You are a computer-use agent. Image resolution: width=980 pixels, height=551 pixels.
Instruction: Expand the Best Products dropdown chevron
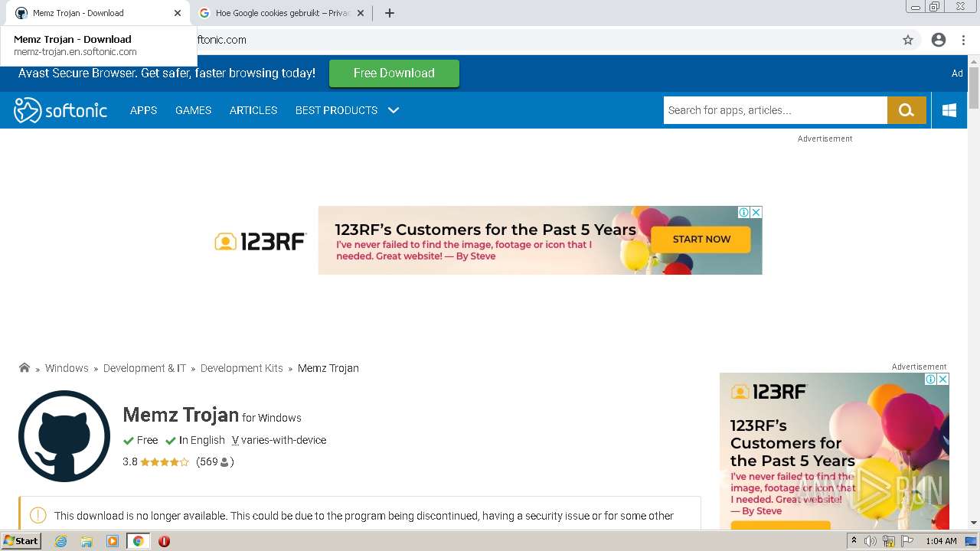(x=394, y=110)
